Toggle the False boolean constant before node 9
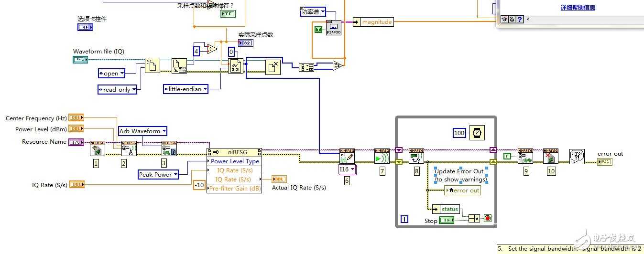This screenshot has width=644, height=254. point(507,156)
